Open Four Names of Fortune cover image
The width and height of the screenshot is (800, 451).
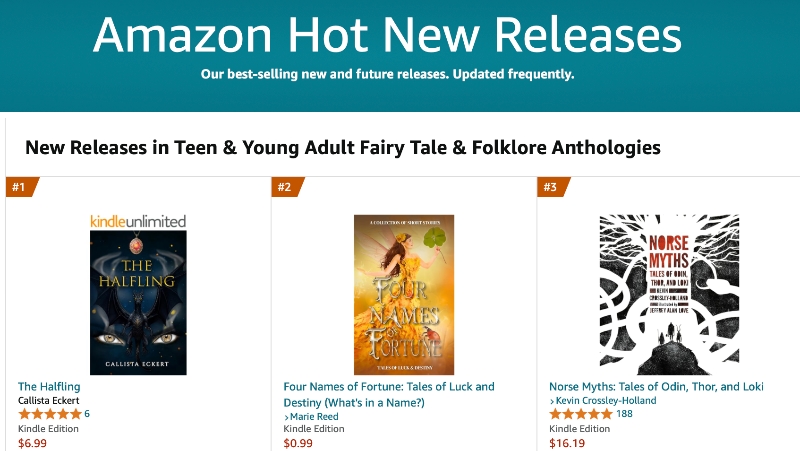coord(404,295)
